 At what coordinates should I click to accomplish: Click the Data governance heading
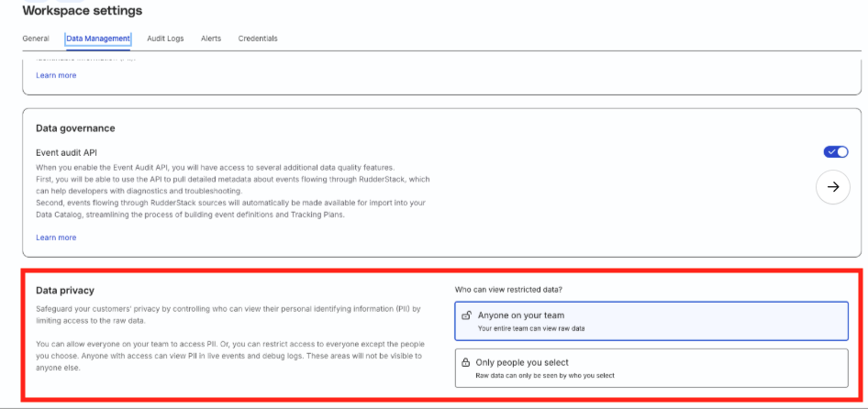[75, 128]
